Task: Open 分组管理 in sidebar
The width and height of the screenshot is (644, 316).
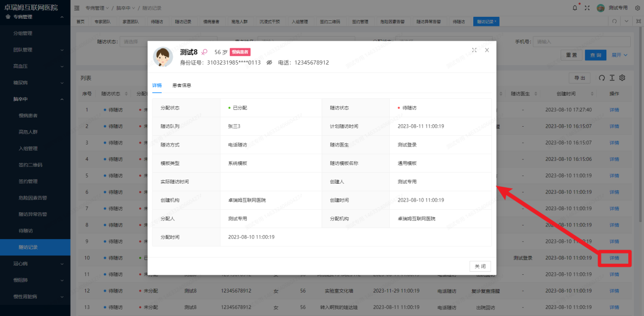Action: [x=22, y=34]
